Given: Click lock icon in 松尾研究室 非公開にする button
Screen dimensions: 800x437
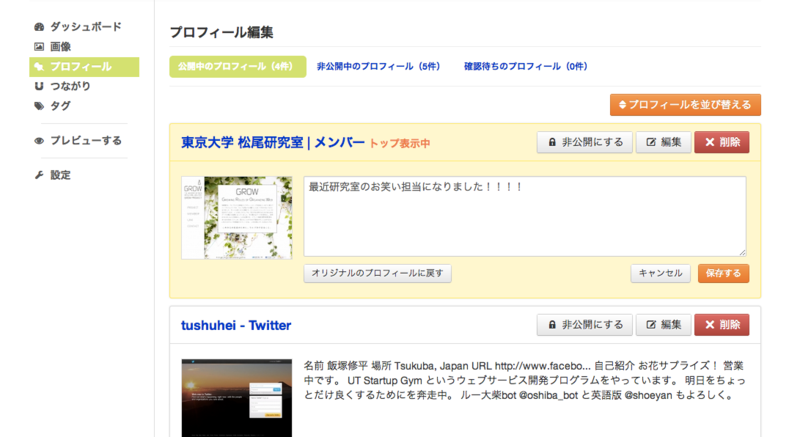Looking at the screenshot, I should pyautogui.click(x=552, y=142).
